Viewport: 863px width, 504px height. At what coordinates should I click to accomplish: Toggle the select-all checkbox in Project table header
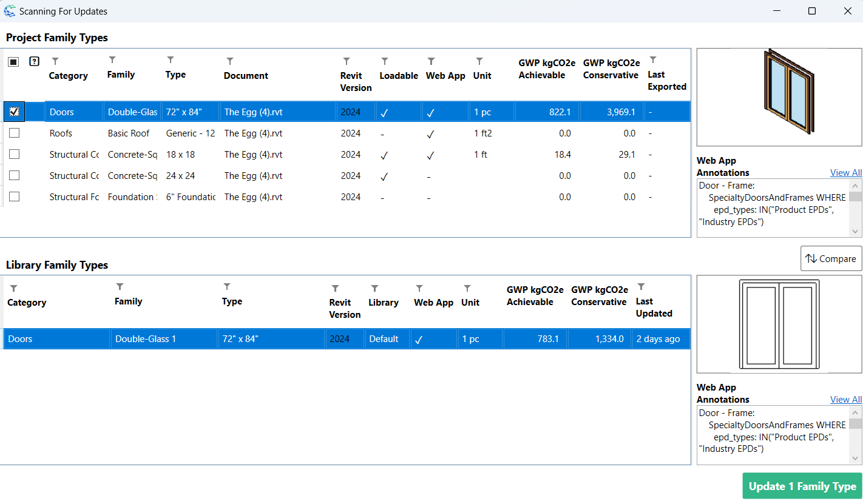click(13, 62)
